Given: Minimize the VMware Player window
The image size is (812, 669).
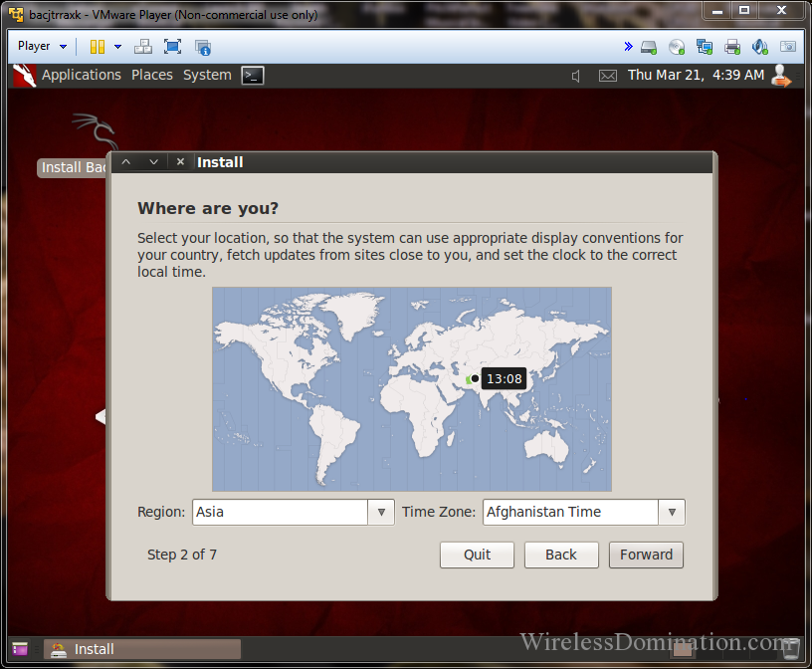Looking at the screenshot, I should [717, 11].
